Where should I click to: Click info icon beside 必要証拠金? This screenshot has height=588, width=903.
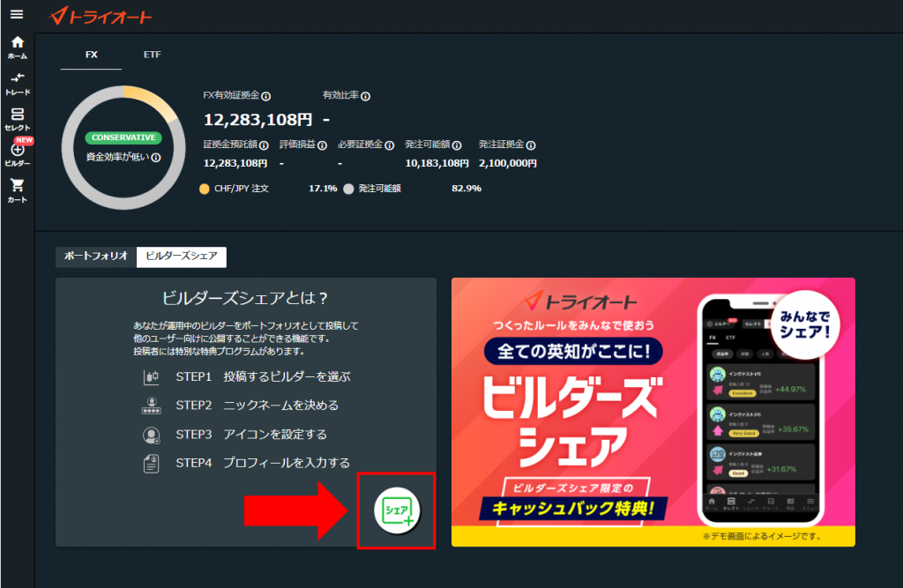pos(389,145)
